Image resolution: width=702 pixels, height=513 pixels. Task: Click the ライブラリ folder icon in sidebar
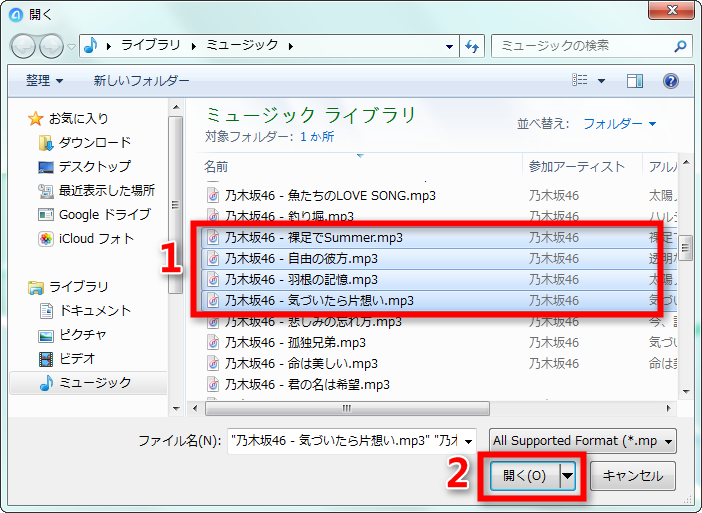(x=36, y=287)
